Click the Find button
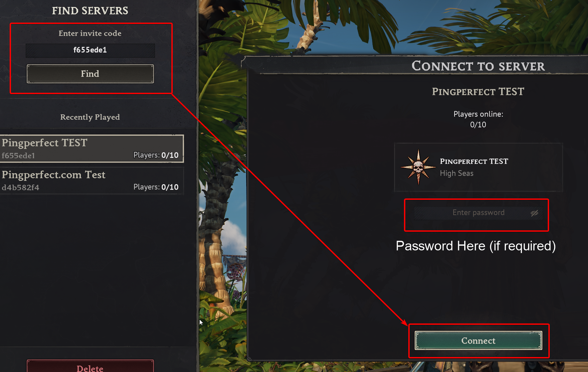The width and height of the screenshot is (588, 372). [x=90, y=74]
